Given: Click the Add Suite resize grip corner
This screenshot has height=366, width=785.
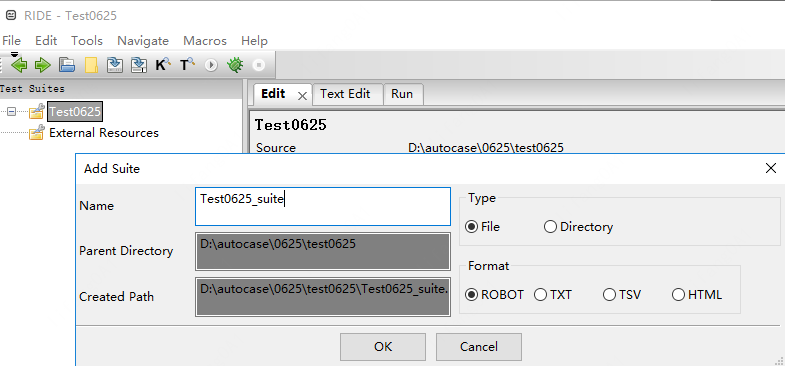Looking at the screenshot, I should coord(778,360).
